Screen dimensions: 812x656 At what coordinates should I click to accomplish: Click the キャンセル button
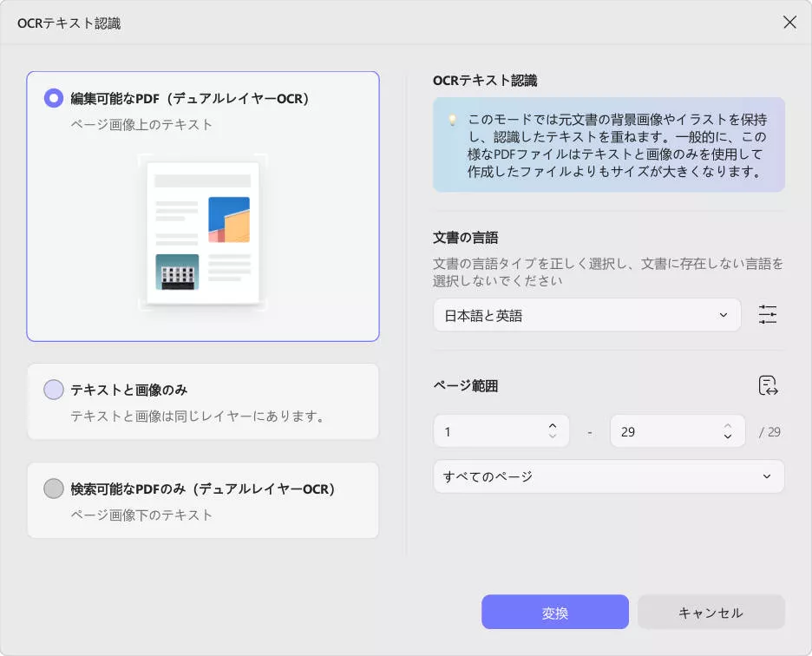pyautogui.click(x=711, y=612)
